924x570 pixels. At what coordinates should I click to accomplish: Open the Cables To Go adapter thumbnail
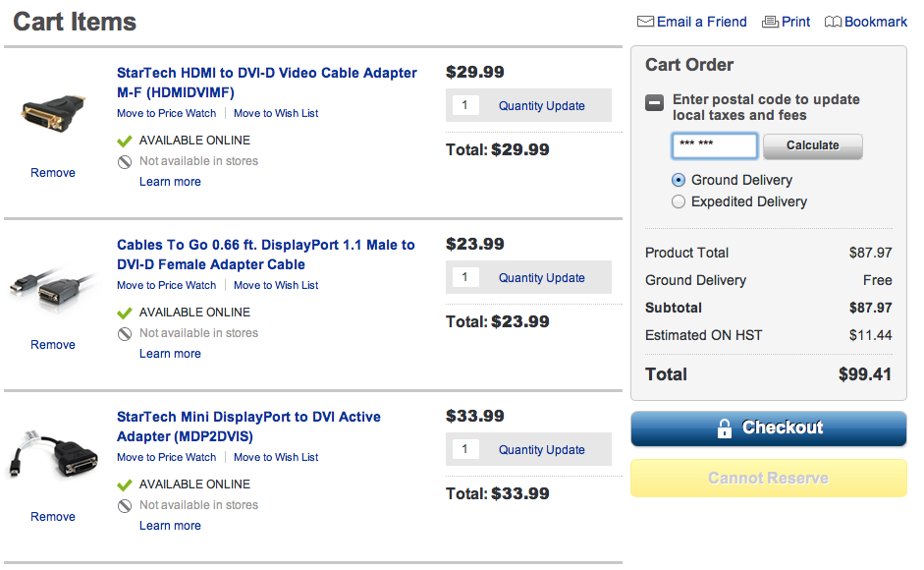click(53, 289)
